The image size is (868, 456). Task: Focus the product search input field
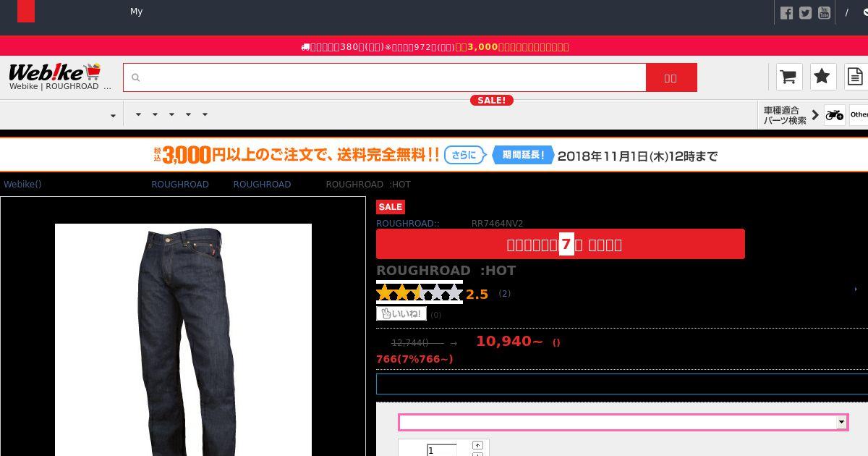point(384,77)
